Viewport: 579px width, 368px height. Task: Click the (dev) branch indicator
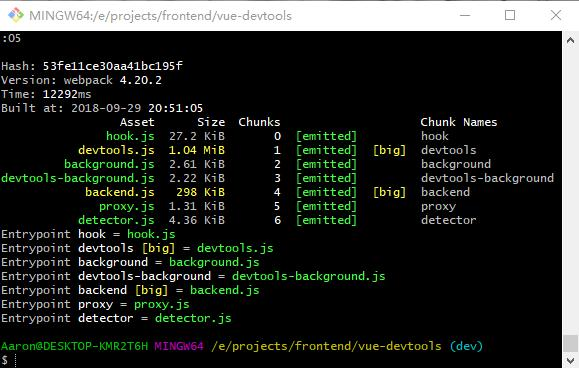(466, 346)
